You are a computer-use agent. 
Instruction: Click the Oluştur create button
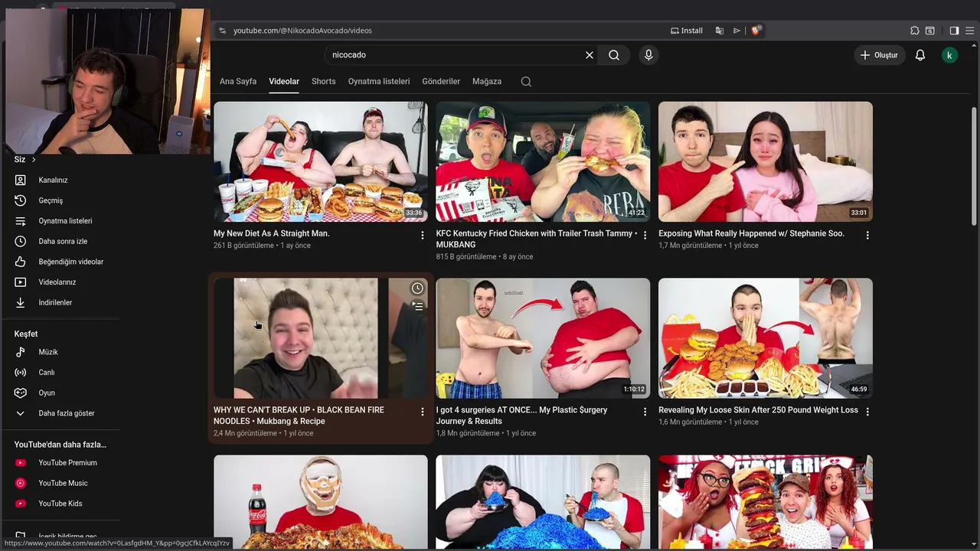pos(880,55)
